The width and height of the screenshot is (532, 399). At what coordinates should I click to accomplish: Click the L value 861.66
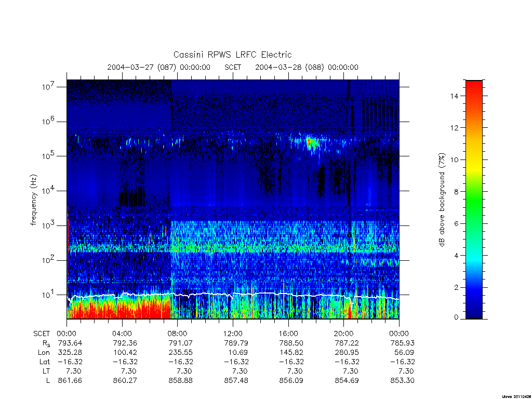70,381
